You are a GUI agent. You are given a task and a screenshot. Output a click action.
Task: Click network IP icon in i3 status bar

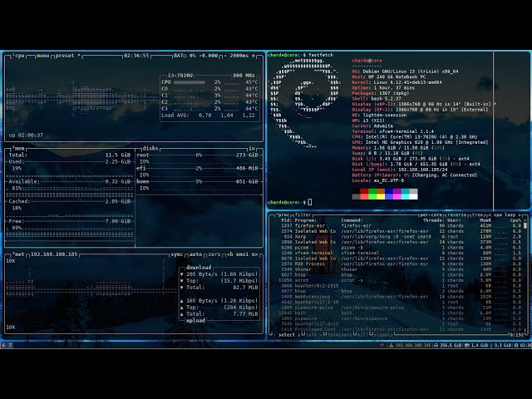(392, 345)
